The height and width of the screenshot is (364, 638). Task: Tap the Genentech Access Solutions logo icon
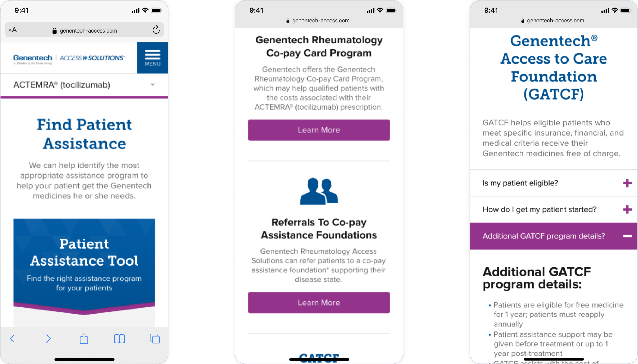[68, 58]
